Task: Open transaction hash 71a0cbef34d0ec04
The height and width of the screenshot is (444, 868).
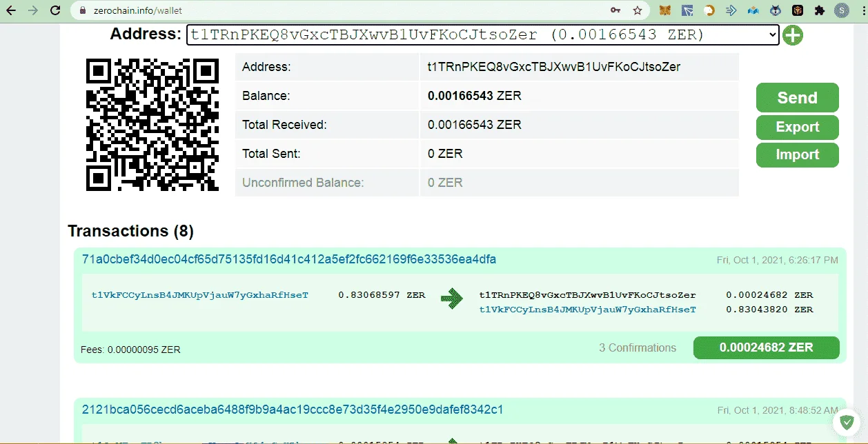Action: 289,259
